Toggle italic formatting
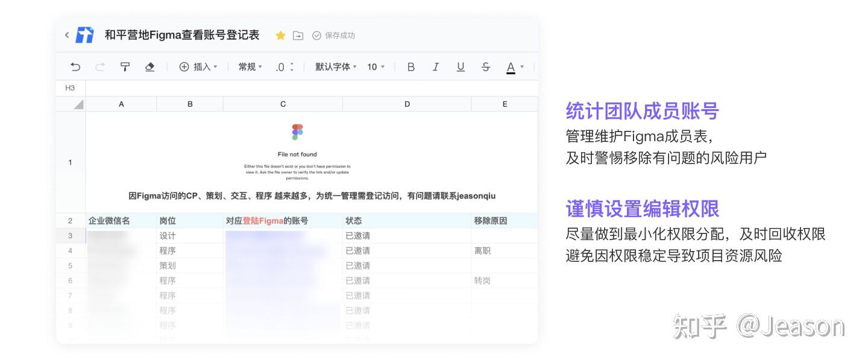868x362 pixels. [x=435, y=67]
